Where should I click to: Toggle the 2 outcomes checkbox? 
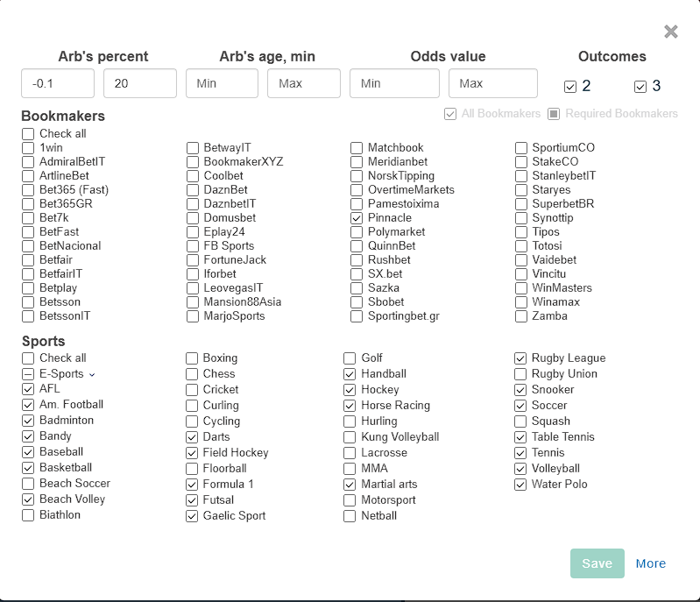pos(570,87)
